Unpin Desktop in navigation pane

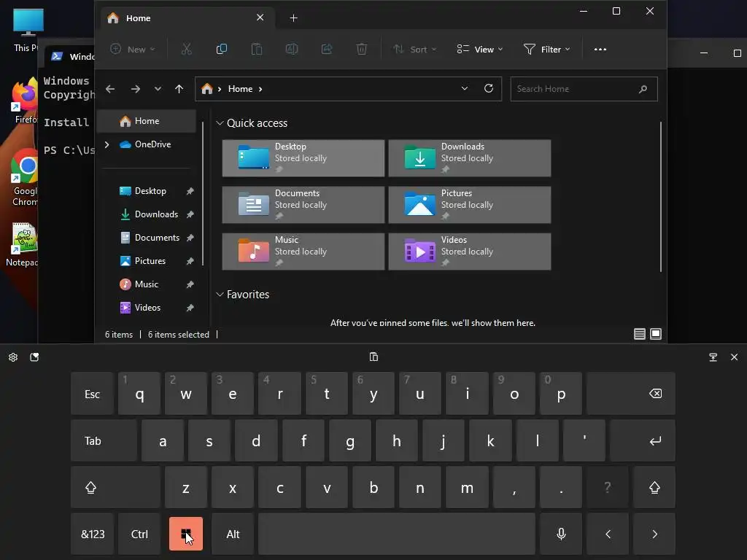190,191
